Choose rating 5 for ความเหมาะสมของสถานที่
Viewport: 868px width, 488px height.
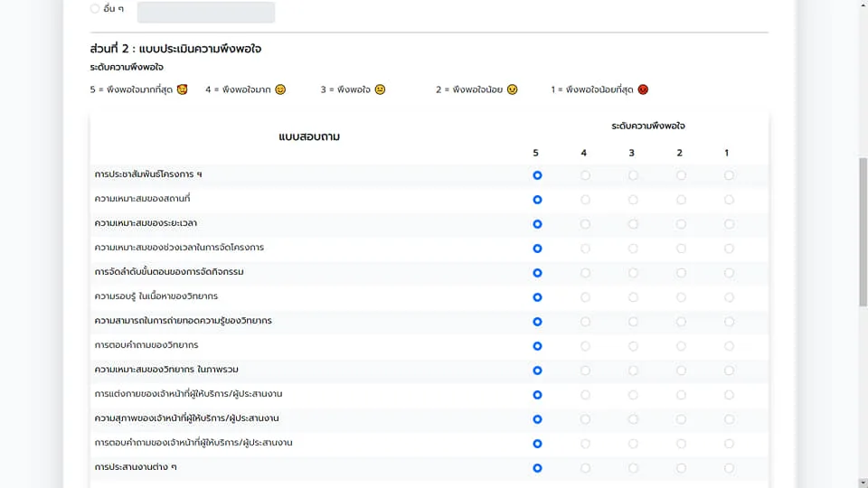click(537, 200)
